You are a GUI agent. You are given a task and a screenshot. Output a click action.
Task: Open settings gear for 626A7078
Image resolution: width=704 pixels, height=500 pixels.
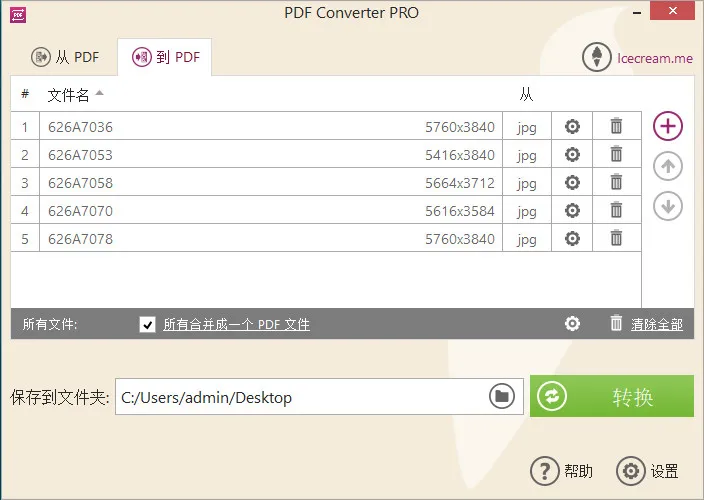[x=572, y=238]
